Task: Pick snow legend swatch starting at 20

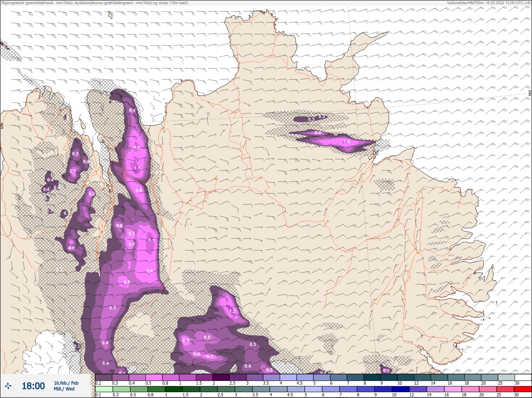Action: coord(490,377)
